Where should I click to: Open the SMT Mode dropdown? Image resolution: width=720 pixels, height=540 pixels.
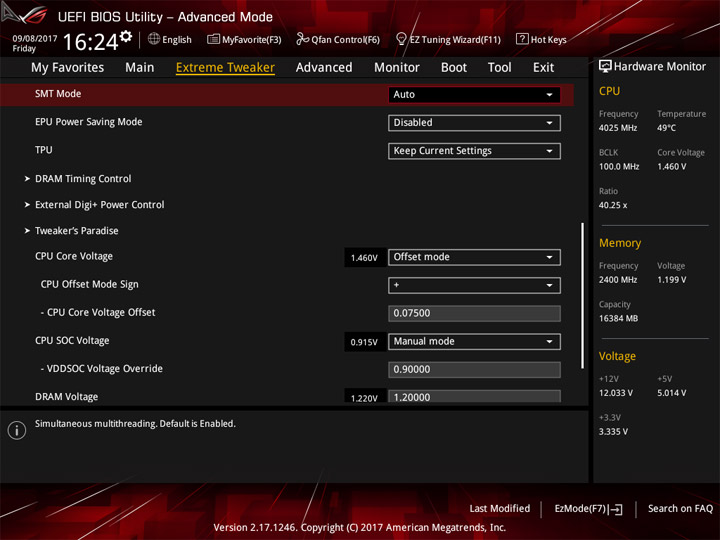[474, 95]
